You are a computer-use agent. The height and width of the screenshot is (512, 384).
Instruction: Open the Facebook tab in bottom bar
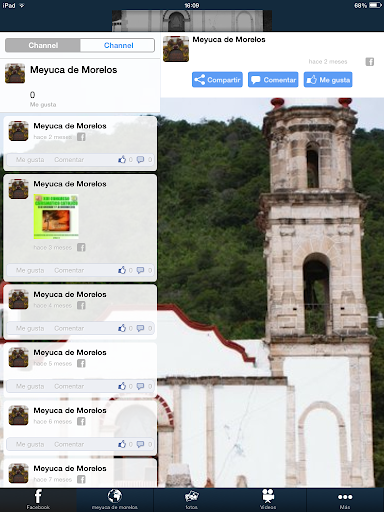coord(38,500)
